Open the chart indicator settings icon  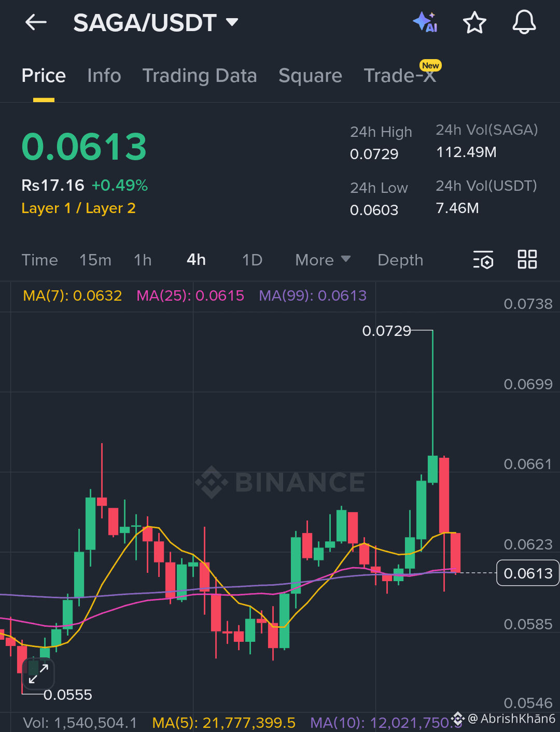(483, 260)
